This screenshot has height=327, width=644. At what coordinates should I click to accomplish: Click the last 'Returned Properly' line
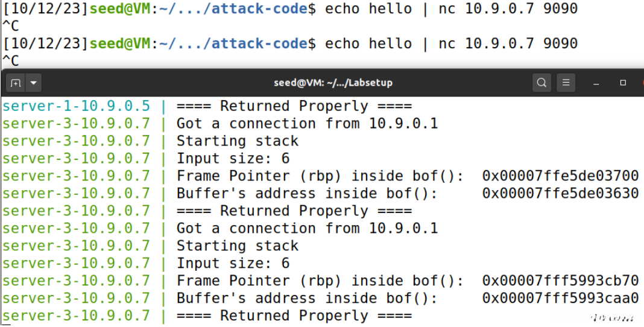point(294,316)
